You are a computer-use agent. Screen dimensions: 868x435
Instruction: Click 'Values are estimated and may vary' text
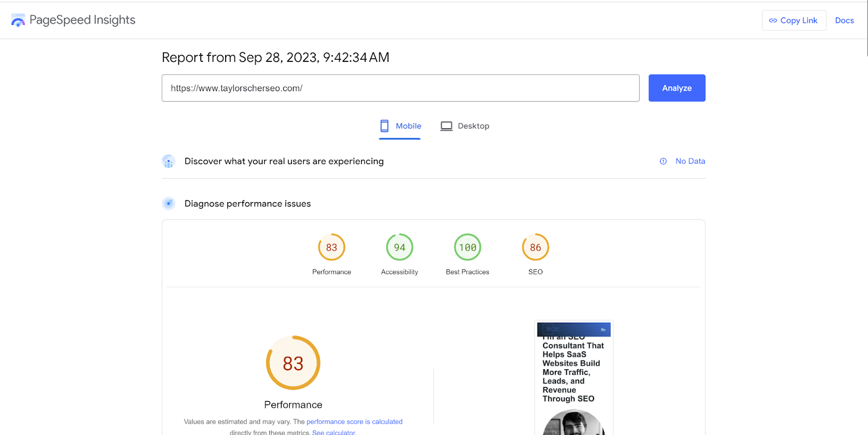238,421
